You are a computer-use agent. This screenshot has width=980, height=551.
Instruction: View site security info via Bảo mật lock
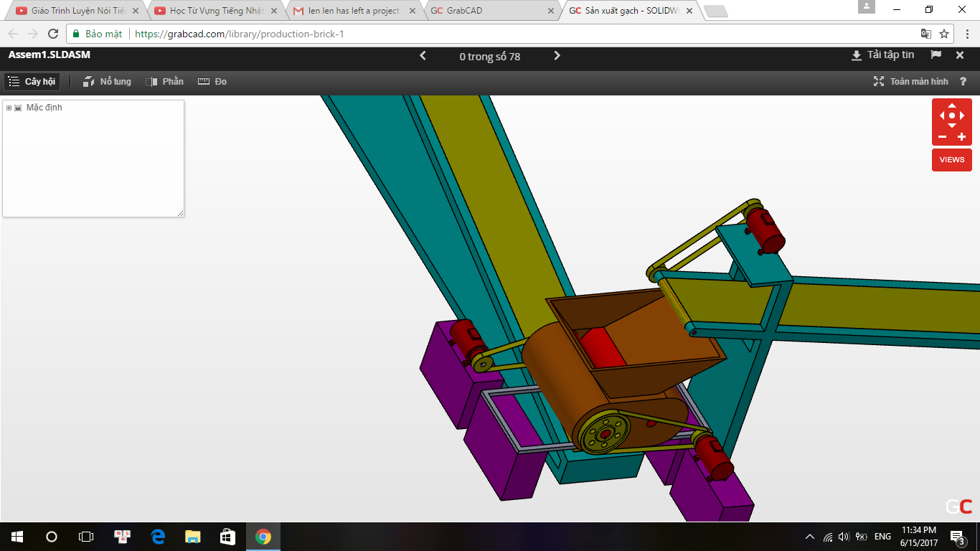pyautogui.click(x=98, y=34)
